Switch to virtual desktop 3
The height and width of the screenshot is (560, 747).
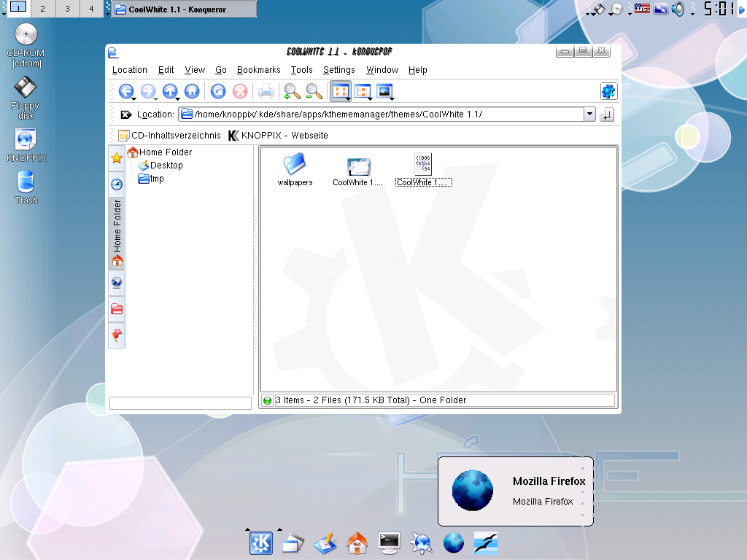pyautogui.click(x=67, y=9)
